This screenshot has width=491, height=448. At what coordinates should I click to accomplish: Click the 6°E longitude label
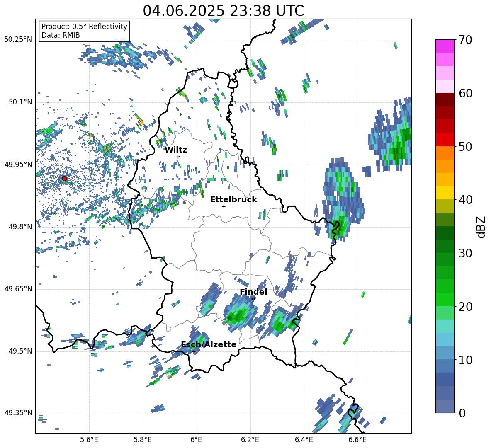click(x=196, y=440)
